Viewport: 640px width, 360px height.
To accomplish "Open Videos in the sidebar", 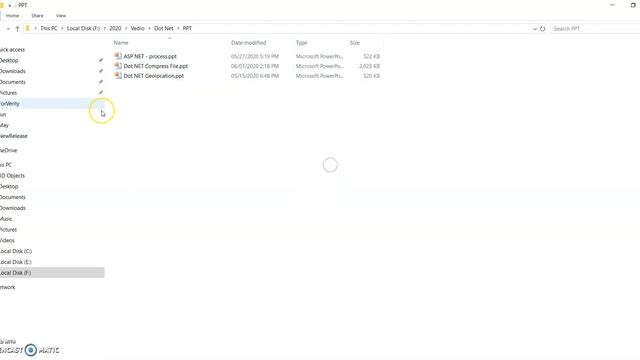I will pos(7,240).
